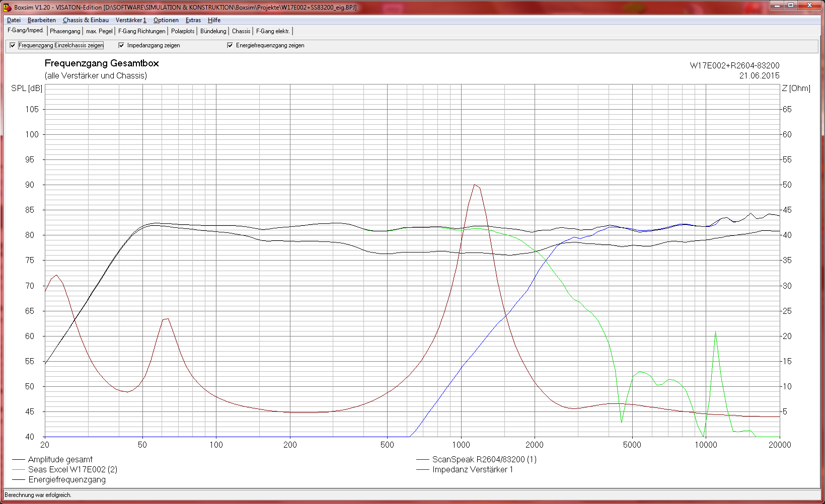Open the Chassis tab
825x504 pixels.
pyautogui.click(x=241, y=31)
